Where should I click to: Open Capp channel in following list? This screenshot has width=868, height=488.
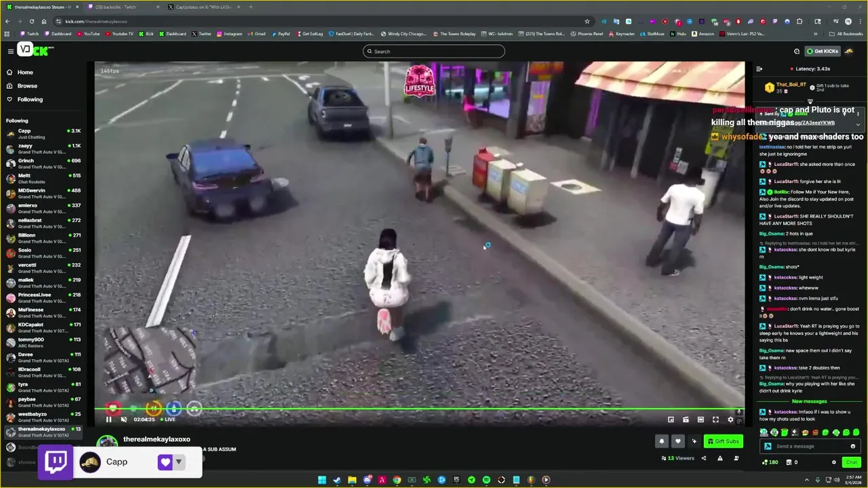43,134
